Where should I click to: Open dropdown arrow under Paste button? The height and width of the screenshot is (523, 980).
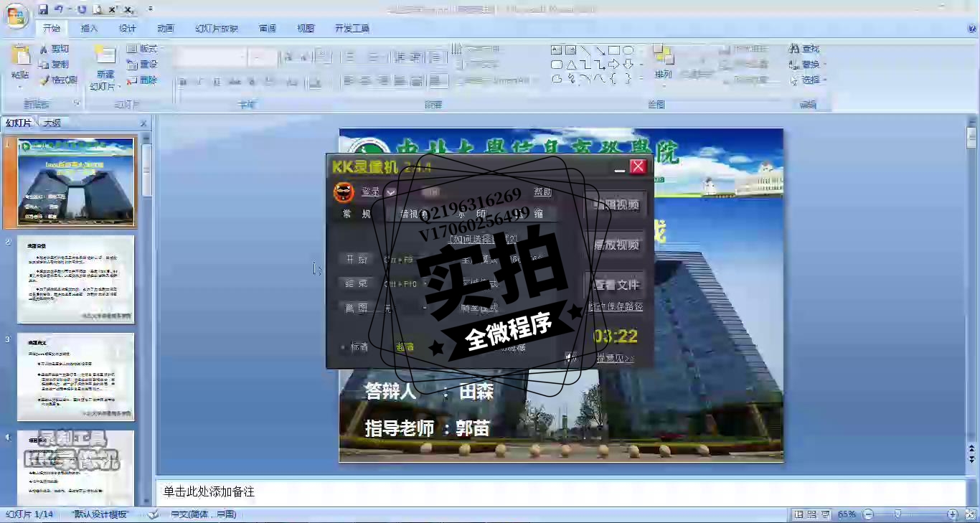20,87
